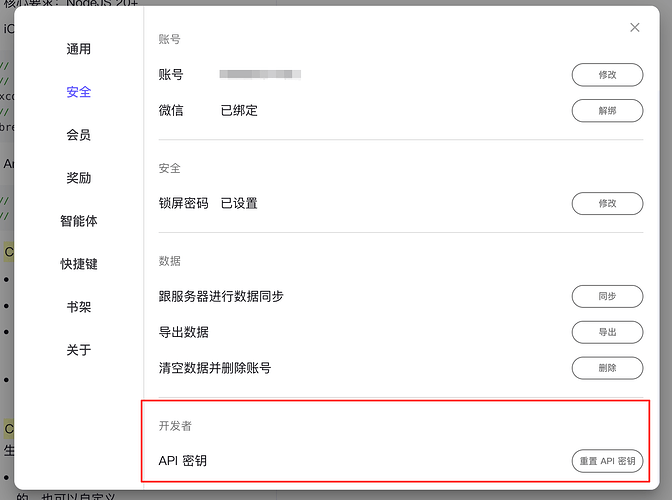Click 修改 button for 锁屏密码
672x500 pixels.
pos(607,204)
